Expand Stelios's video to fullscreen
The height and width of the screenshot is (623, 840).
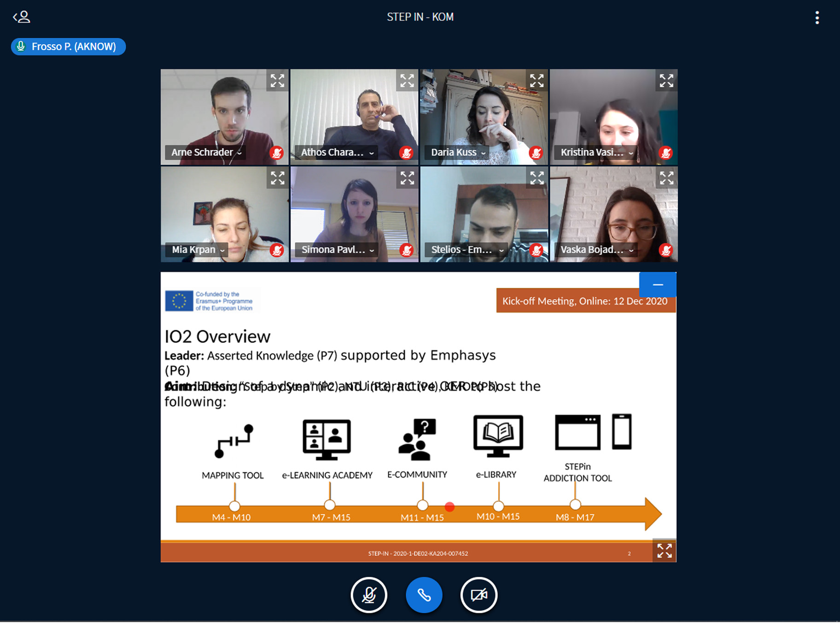pos(537,178)
